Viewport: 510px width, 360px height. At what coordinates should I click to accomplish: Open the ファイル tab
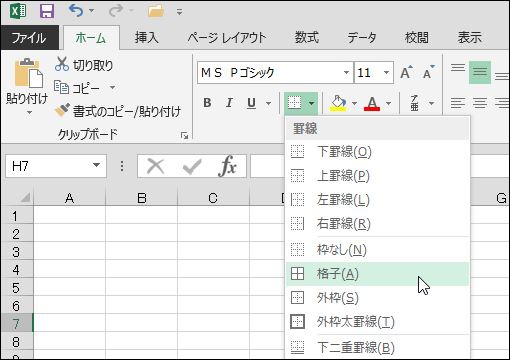29,37
